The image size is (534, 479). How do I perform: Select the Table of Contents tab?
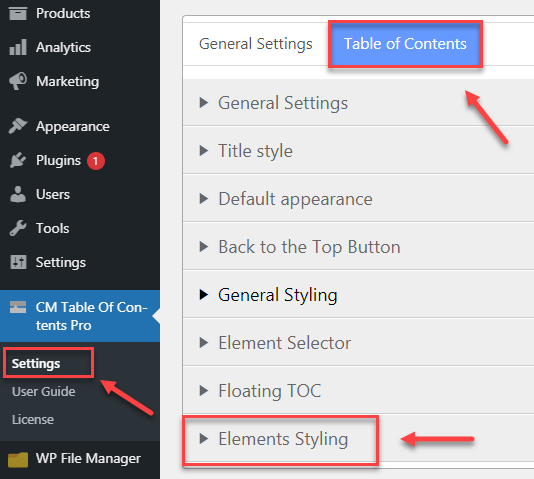(x=405, y=44)
